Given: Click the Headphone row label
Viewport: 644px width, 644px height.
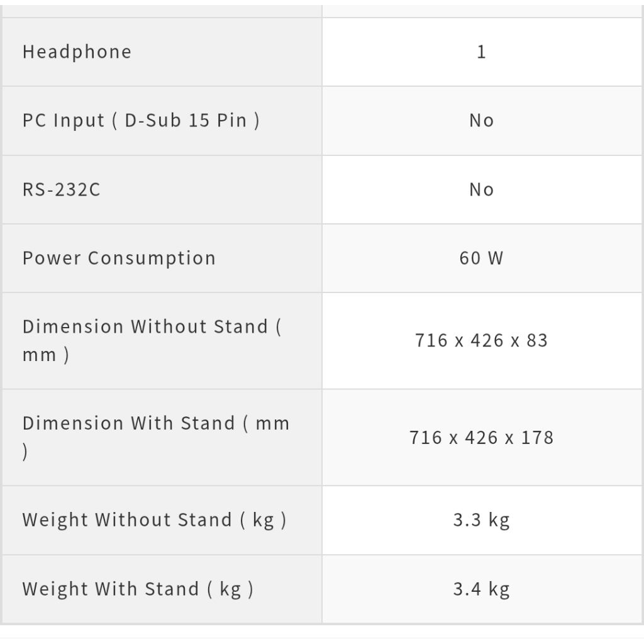Looking at the screenshot, I should pyautogui.click(x=77, y=52).
